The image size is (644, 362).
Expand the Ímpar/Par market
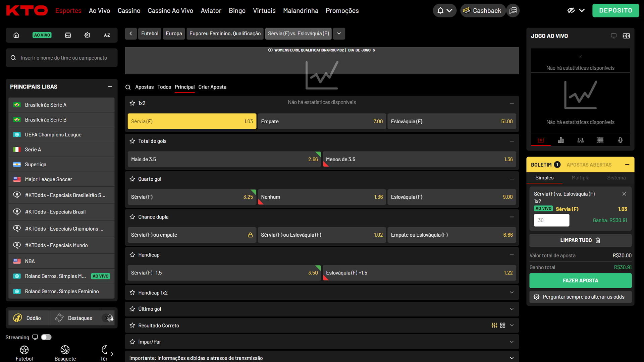(512, 342)
